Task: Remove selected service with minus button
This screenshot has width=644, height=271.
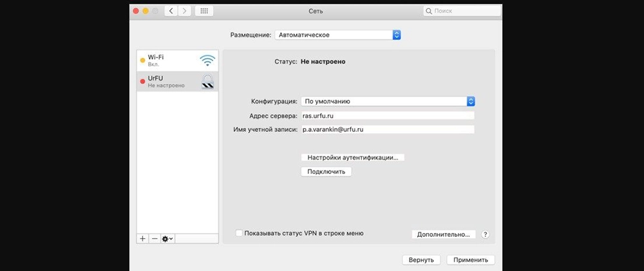Action: click(155, 238)
